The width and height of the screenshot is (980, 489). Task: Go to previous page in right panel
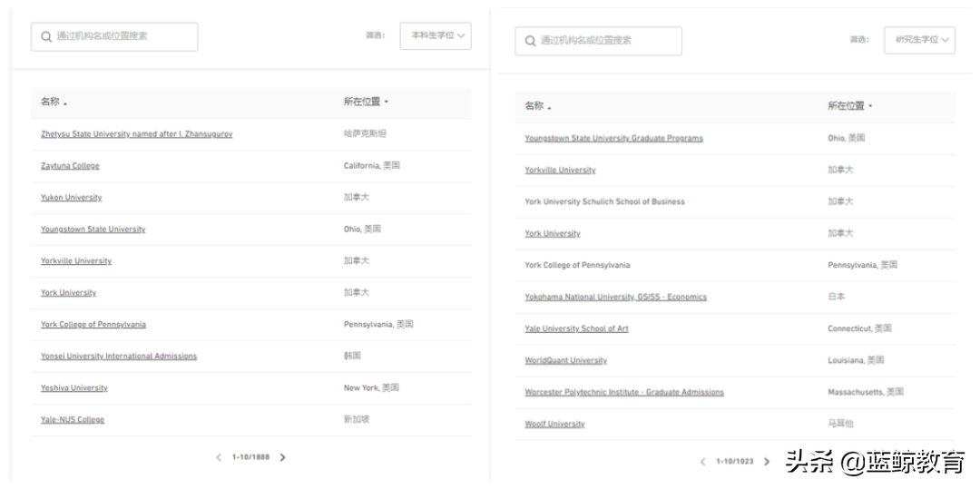click(x=702, y=462)
